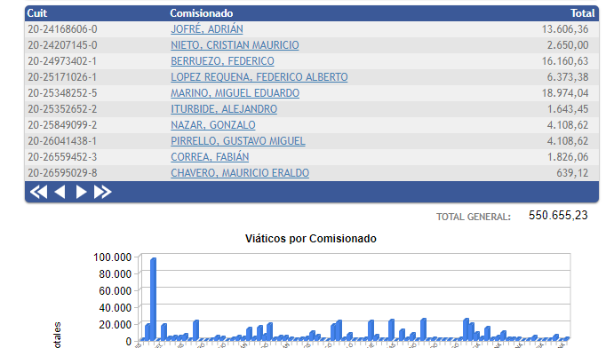Click the total general amount 550.655,23
Image resolution: width=606 pixels, height=364 pixels.
pos(558,215)
